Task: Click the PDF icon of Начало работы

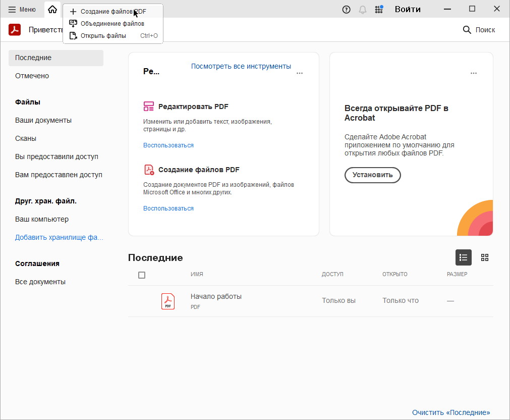Action: pyautogui.click(x=168, y=301)
